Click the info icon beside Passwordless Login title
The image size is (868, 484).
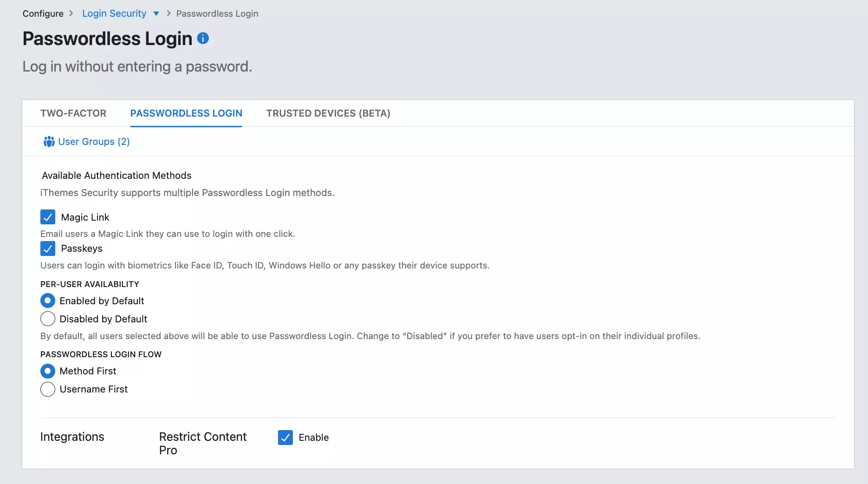click(203, 38)
